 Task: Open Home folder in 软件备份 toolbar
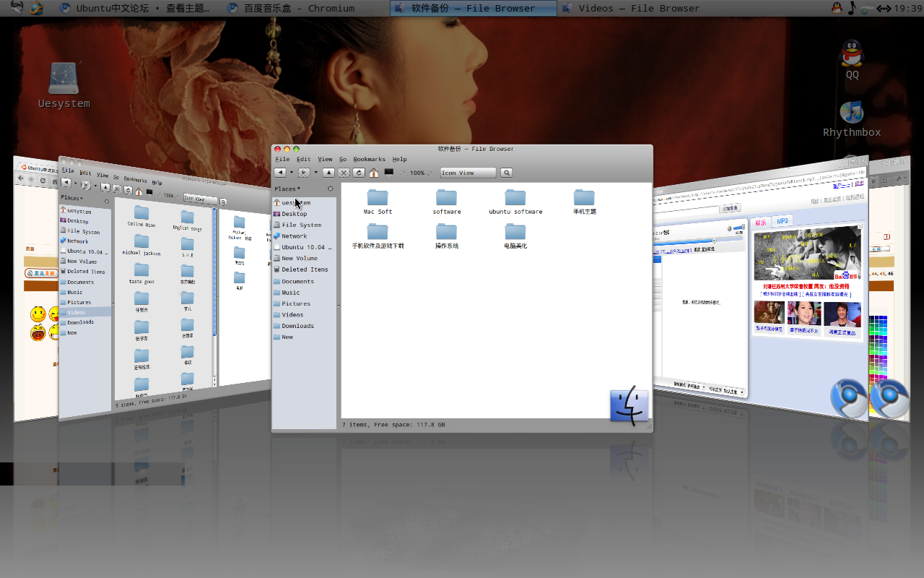[373, 173]
